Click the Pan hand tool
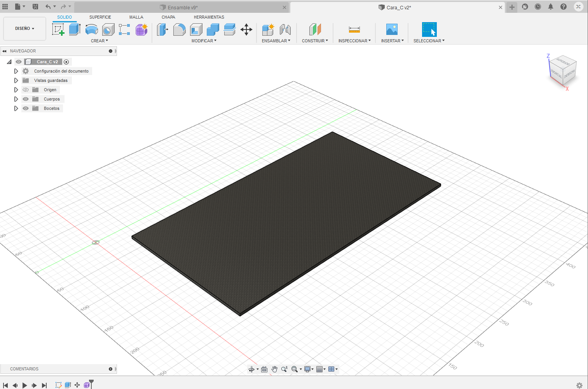Viewport: 588px width, 389px height. [x=274, y=369]
